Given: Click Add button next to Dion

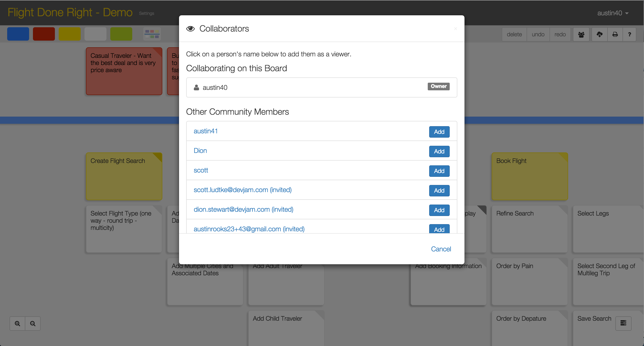Looking at the screenshot, I should 439,151.
